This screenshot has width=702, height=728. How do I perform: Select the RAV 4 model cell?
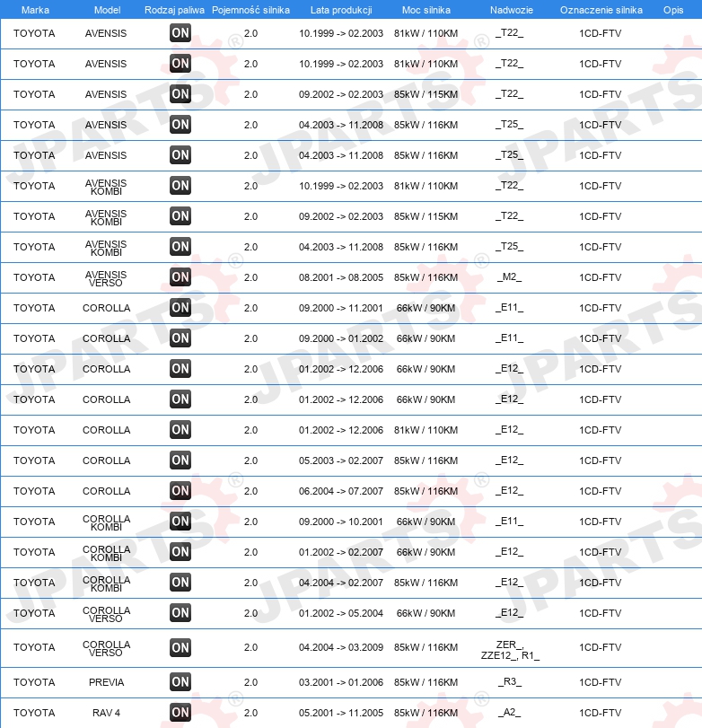(106, 713)
